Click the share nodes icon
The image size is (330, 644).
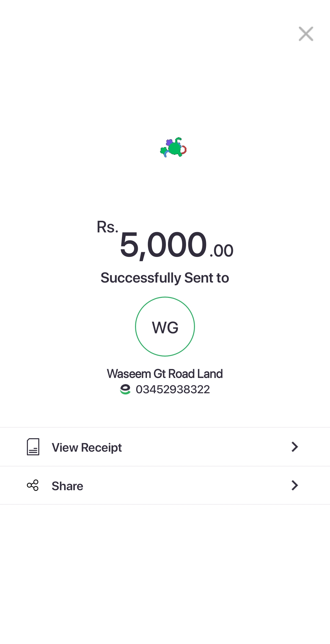point(33,485)
